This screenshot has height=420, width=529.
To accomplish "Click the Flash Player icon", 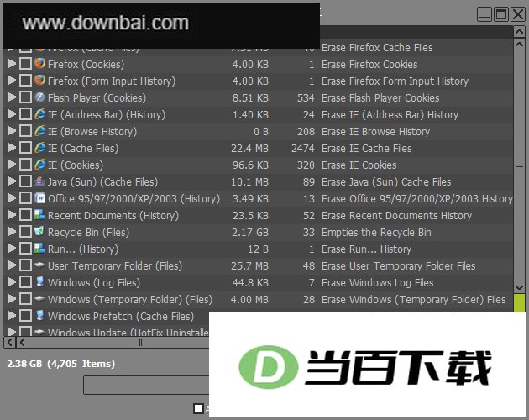I will pos(39,97).
